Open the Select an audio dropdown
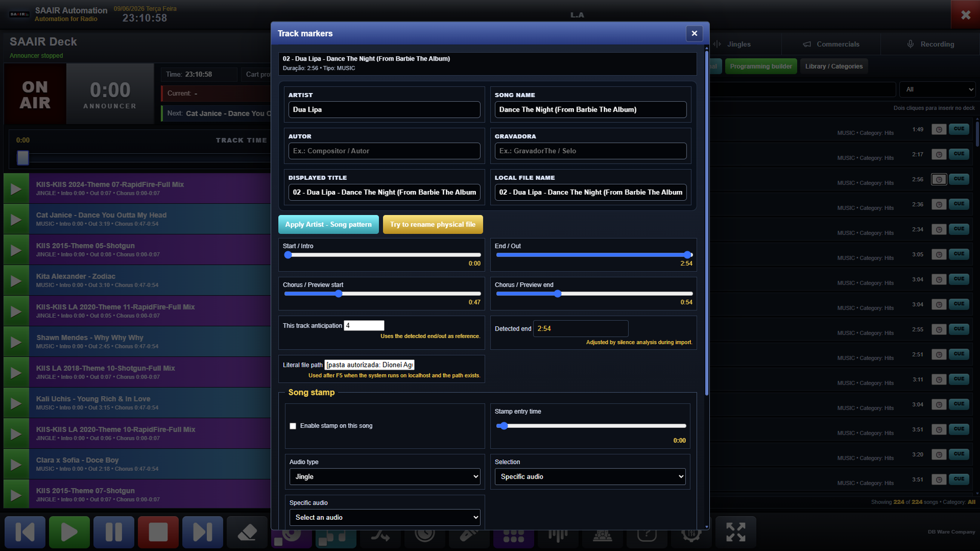 pos(385,517)
